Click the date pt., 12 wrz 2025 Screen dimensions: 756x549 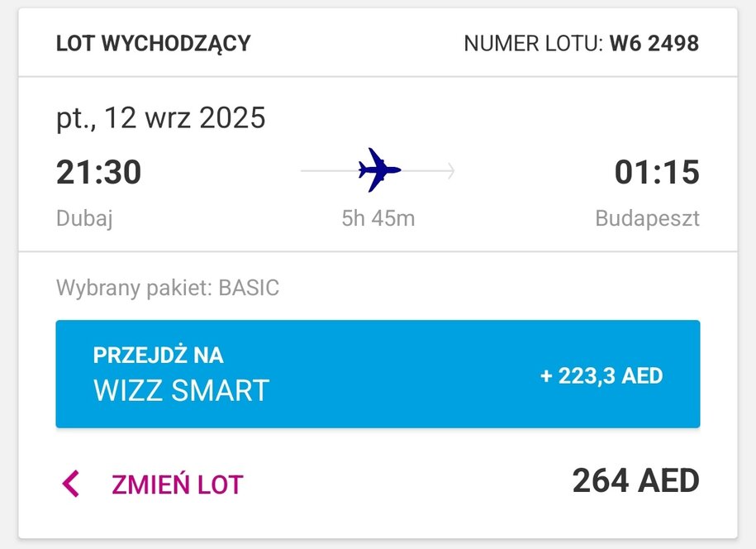tap(160, 117)
